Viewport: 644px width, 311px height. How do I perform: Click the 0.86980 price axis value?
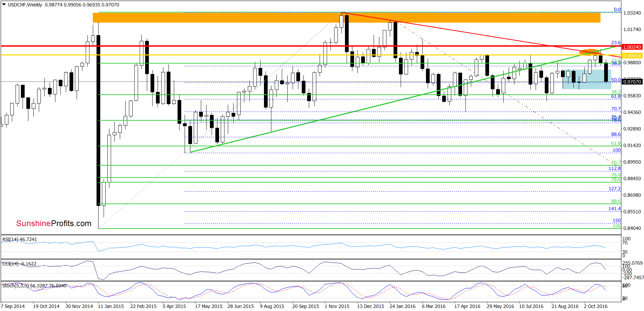[632, 195]
